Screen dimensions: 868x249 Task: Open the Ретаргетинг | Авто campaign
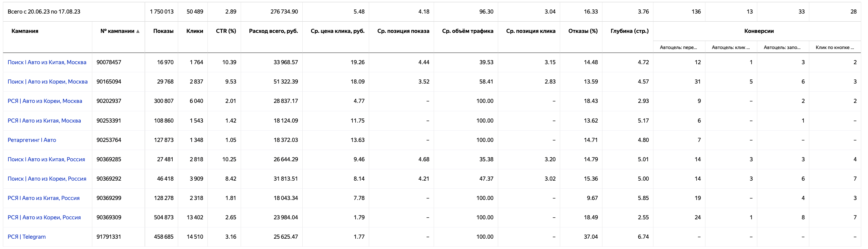click(32, 140)
